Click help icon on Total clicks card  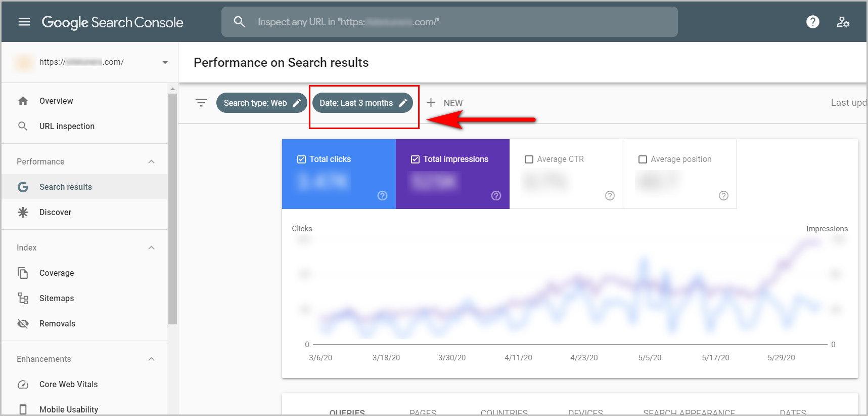tap(383, 195)
